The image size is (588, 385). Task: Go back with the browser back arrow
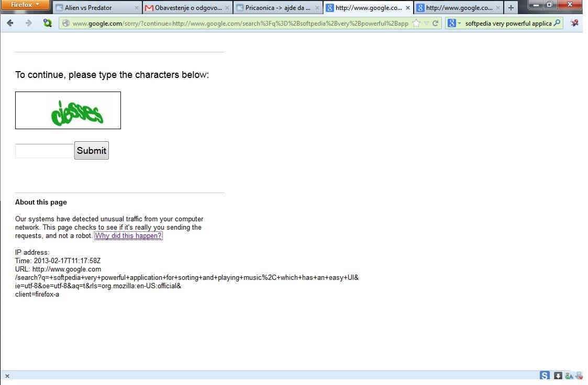(x=10, y=23)
